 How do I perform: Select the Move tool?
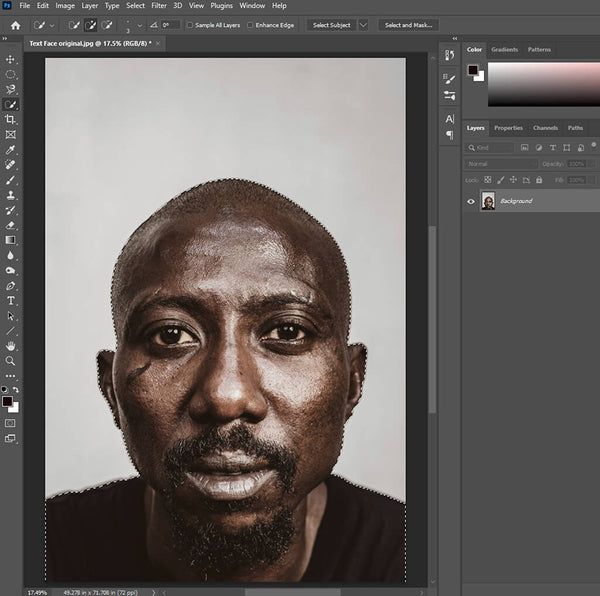point(11,59)
